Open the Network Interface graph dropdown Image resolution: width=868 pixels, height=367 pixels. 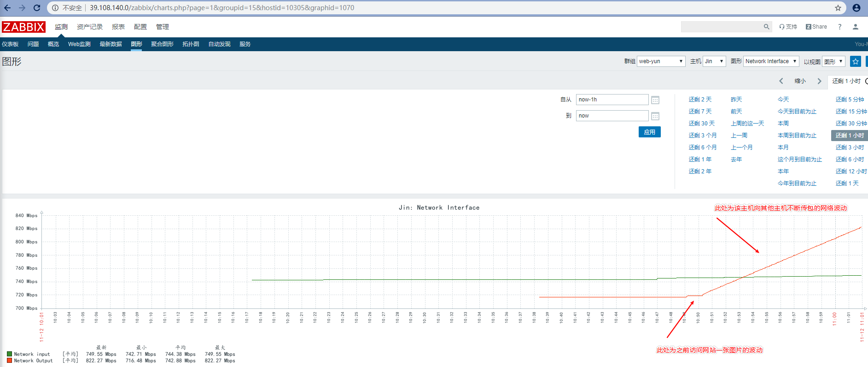click(771, 61)
